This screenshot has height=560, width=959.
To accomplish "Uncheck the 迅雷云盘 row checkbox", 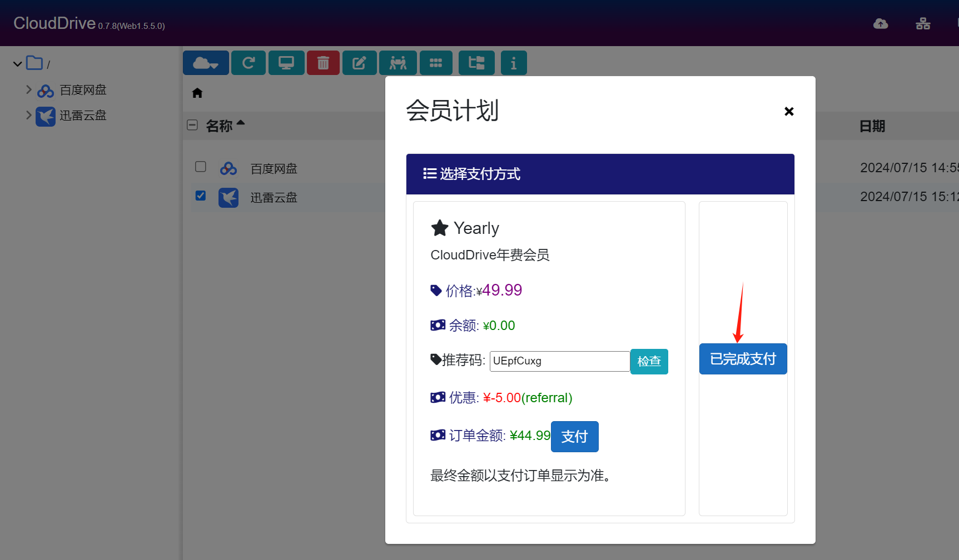I will pos(201,196).
